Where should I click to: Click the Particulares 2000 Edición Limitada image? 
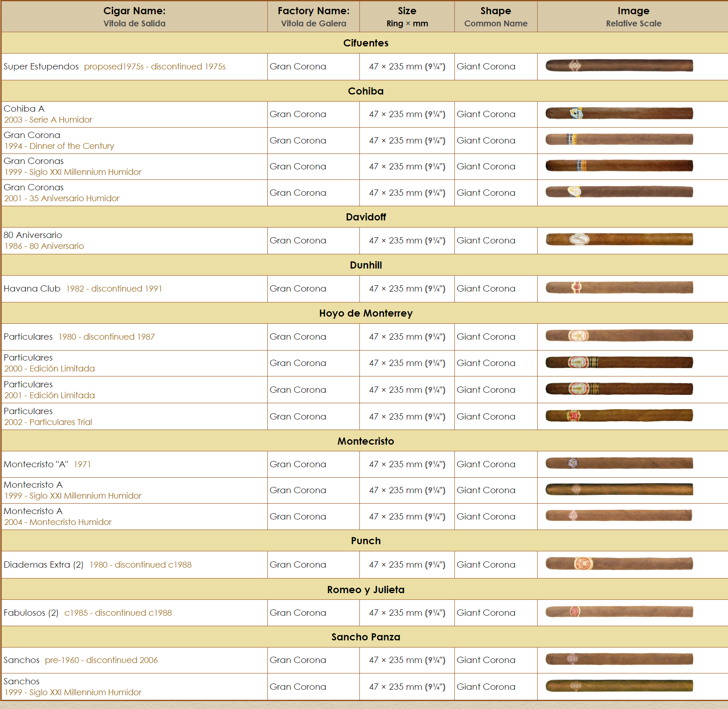[x=619, y=362]
